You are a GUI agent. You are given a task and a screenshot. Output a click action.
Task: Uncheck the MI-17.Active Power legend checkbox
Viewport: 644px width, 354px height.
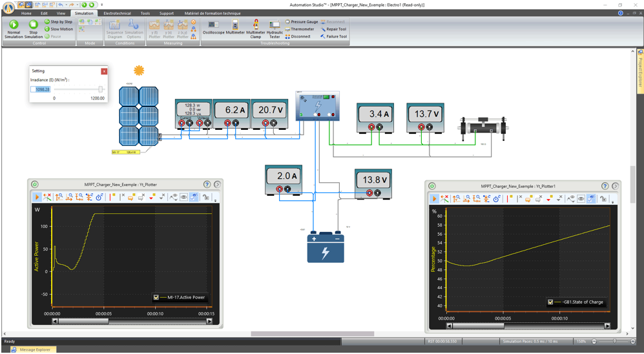(156, 298)
